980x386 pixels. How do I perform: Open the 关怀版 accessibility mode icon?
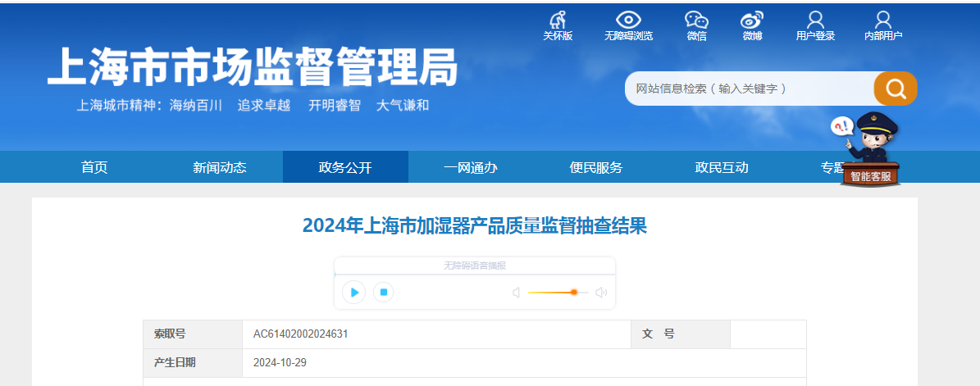558,20
